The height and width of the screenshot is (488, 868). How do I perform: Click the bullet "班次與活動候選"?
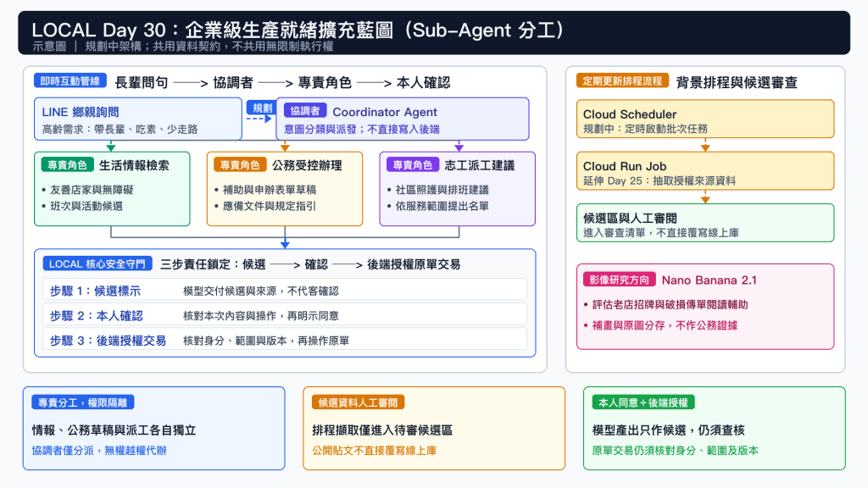(86, 207)
